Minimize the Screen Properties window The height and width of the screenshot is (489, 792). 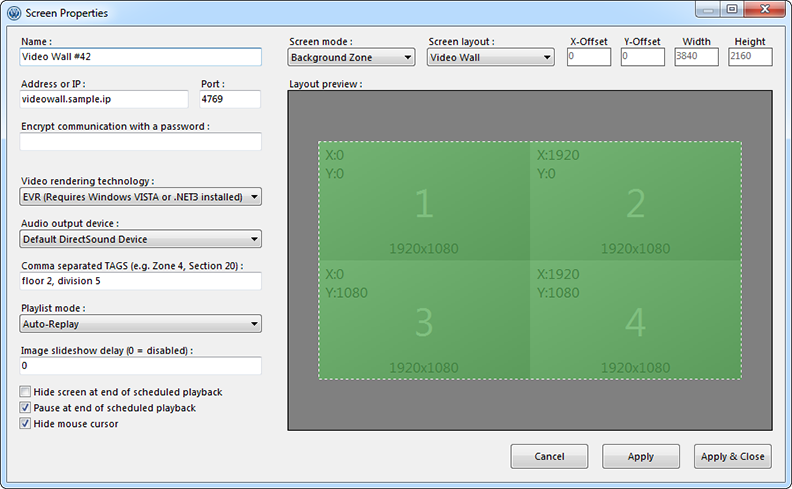[709, 10]
